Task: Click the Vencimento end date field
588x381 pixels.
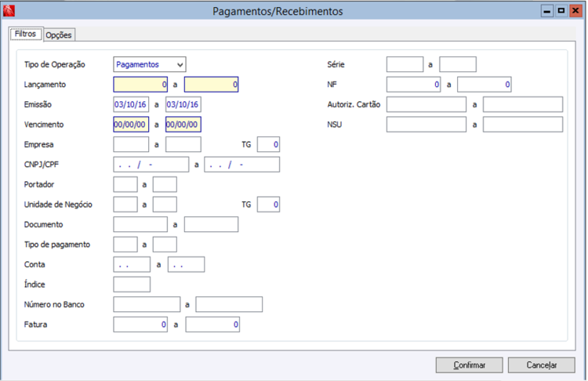Action: (x=183, y=125)
